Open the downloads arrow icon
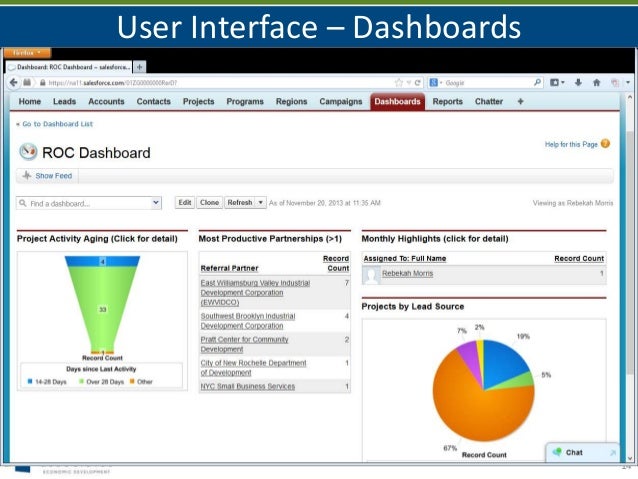The image size is (638, 479). pos(578,83)
